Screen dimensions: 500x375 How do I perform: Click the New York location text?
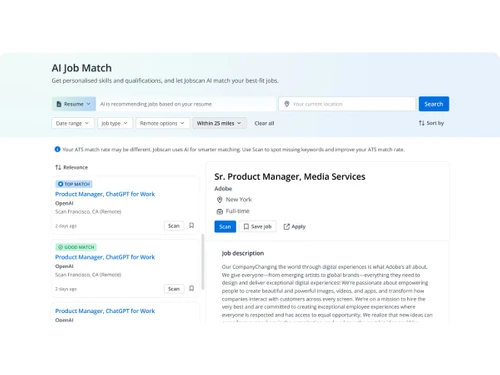click(239, 199)
